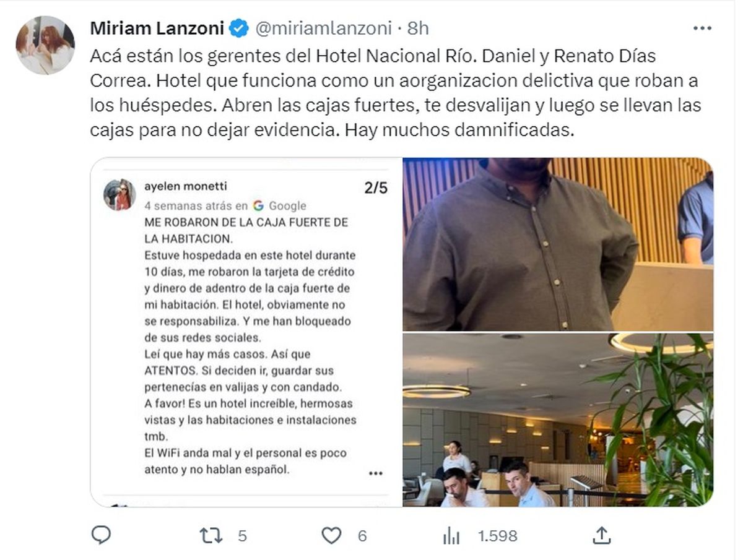Click the like count 6

click(x=362, y=536)
